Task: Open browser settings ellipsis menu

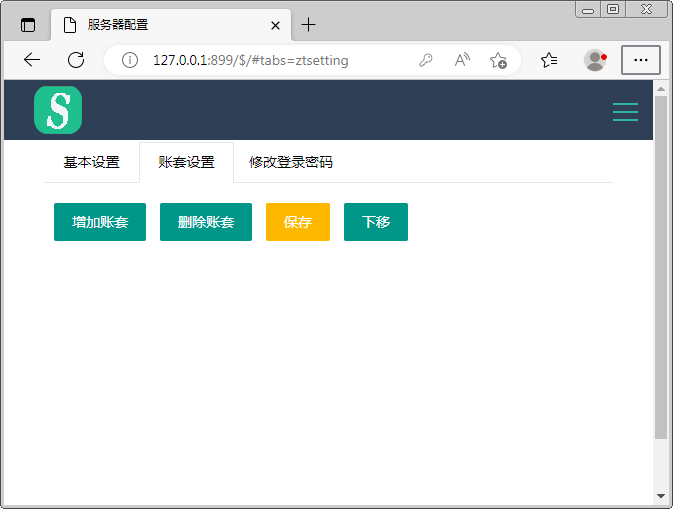Action: pyautogui.click(x=641, y=60)
